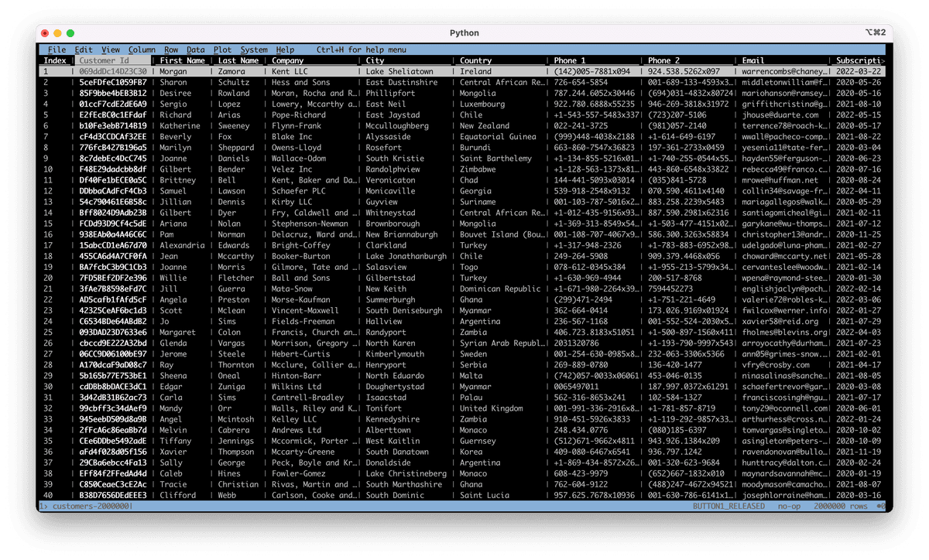Click first name Brittney
The height and width of the screenshot is (560, 929).
tap(178, 180)
